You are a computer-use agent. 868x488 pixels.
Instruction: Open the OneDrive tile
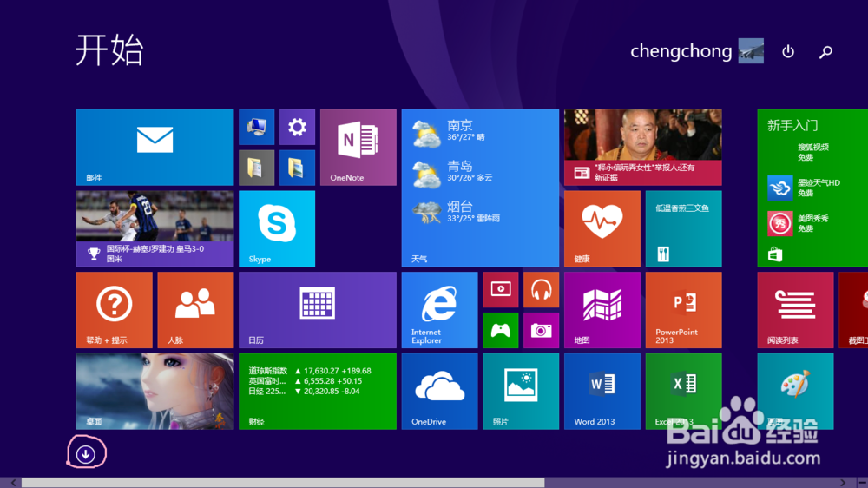(439, 392)
